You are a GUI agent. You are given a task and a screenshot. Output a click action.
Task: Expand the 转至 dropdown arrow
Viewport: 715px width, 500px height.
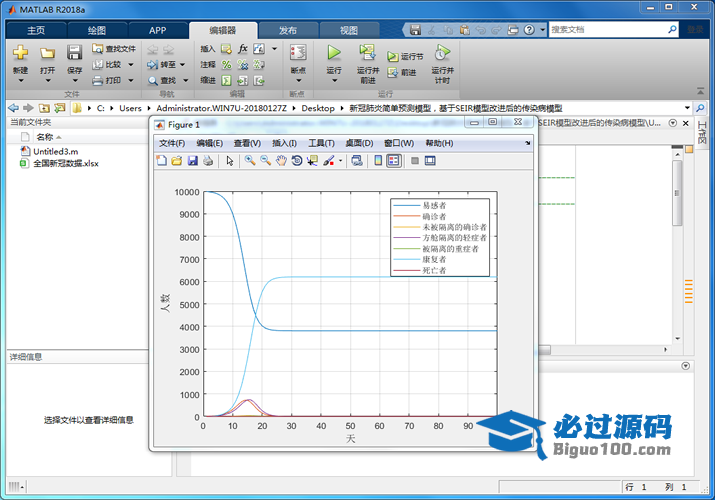click(182, 65)
